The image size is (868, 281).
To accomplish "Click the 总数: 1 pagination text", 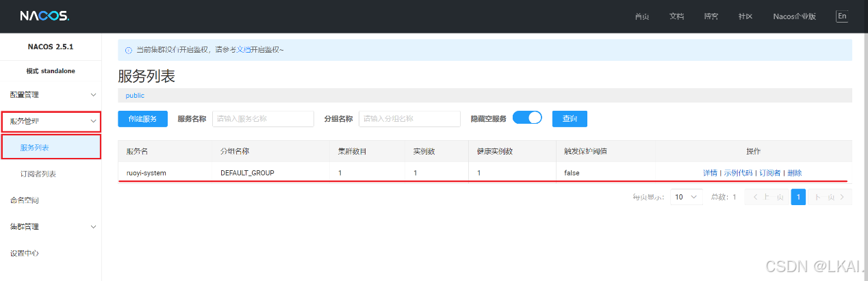I will [x=723, y=197].
